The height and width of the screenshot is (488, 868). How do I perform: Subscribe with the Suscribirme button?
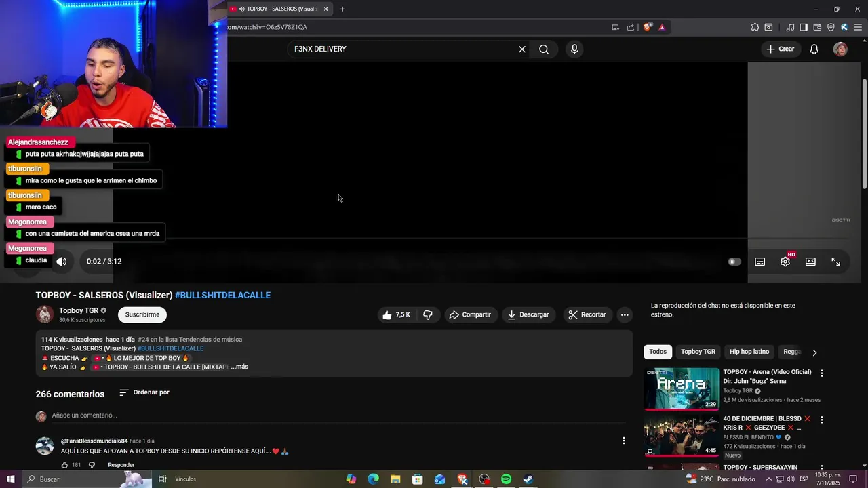coord(142,314)
